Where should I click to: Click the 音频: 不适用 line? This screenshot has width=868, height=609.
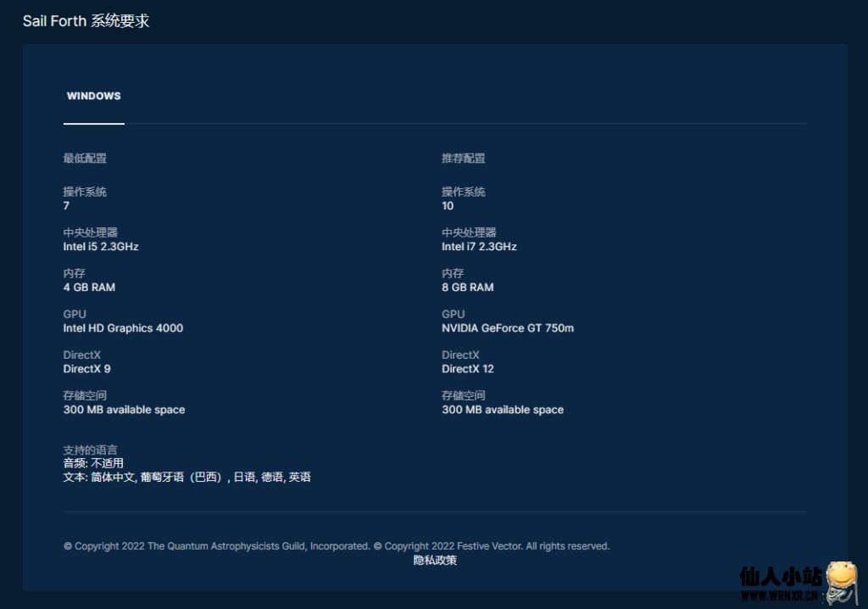[x=93, y=463]
